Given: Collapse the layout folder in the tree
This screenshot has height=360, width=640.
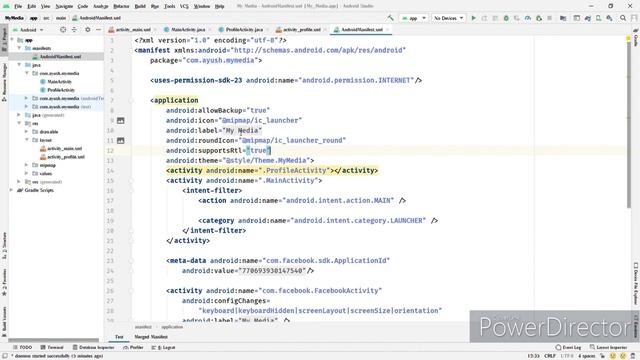Looking at the screenshot, I should tap(26, 140).
